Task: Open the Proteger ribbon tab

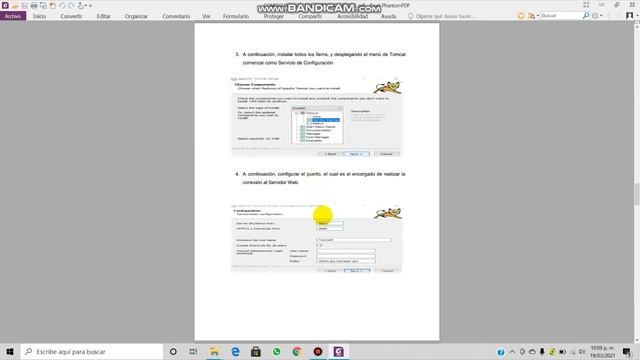Action: [273, 16]
